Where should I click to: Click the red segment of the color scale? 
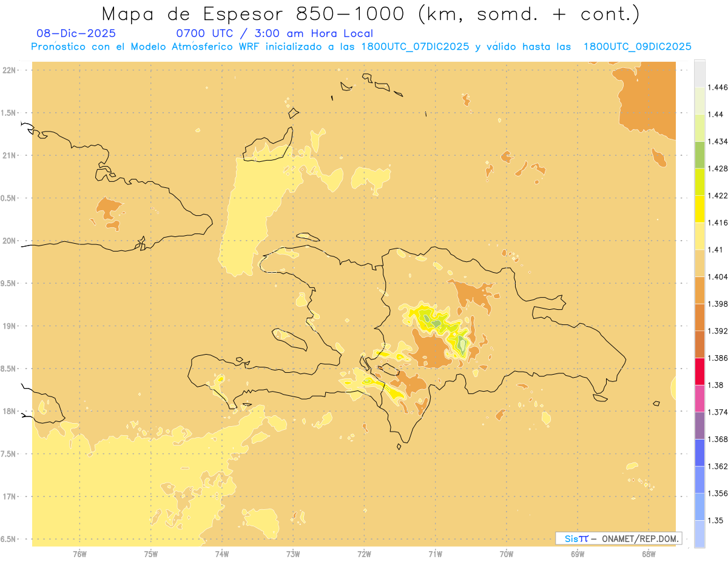[x=699, y=371]
